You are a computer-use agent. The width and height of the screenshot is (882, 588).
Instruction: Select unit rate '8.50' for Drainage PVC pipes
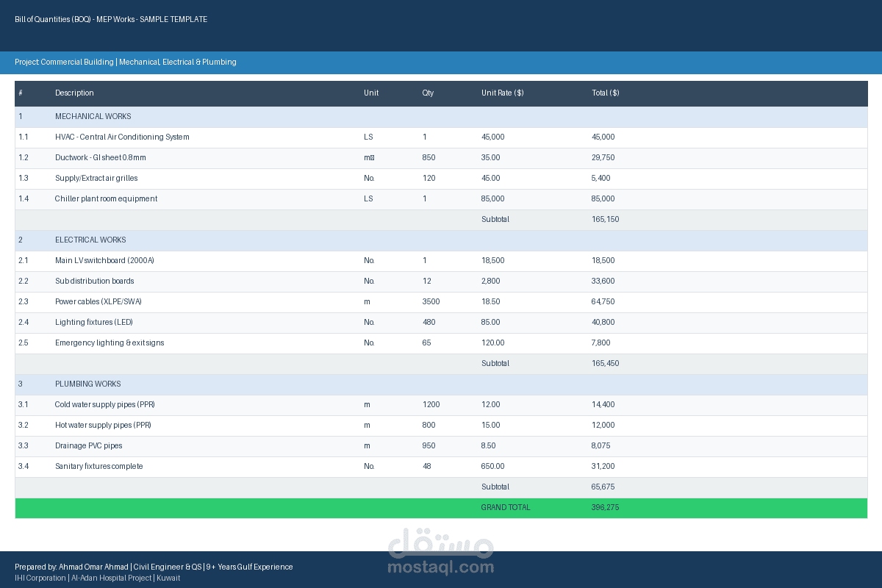pos(489,446)
